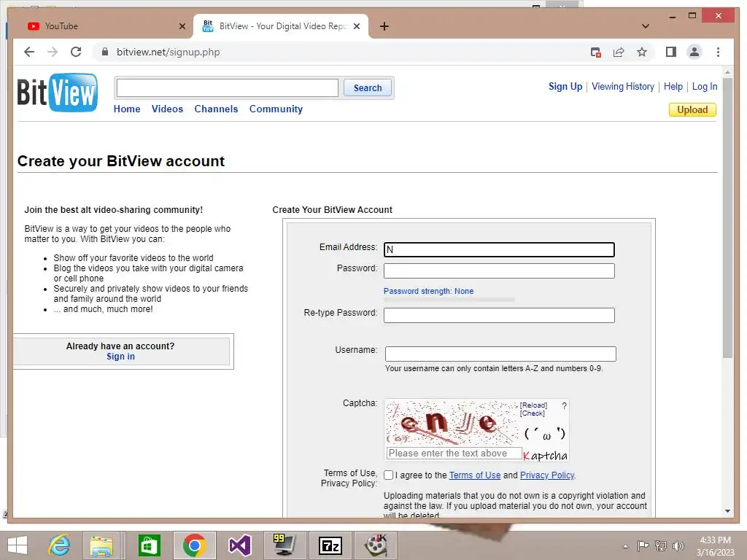Click into the Re-type Password field
Image resolution: width=747 pixels, height=560 pixels.
pos(499,315)
